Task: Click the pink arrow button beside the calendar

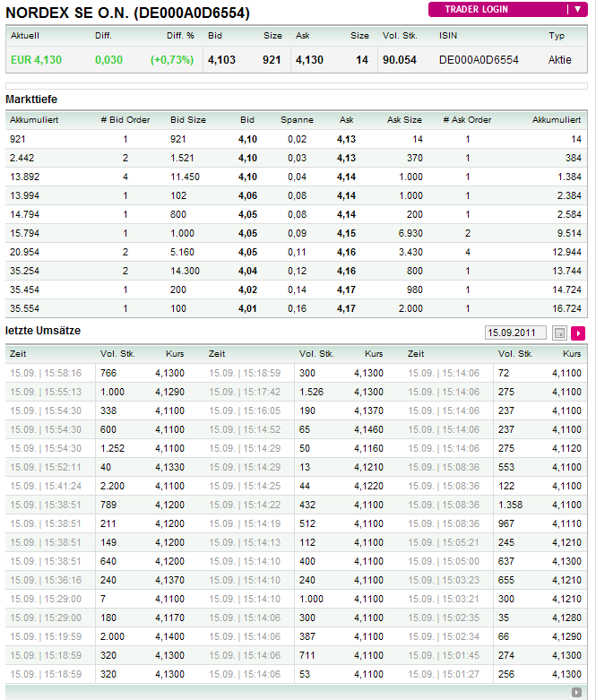Action: click(x=578, y=333)
